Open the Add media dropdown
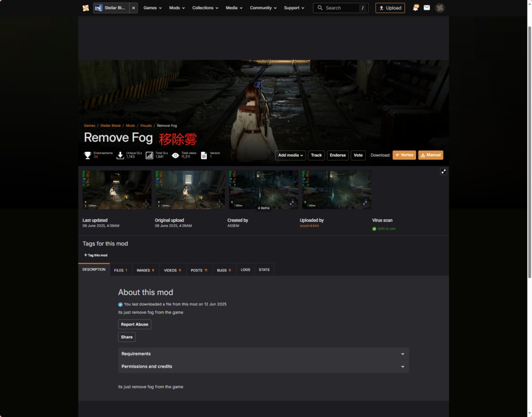 pyautogui.click(x=291, y=155)
